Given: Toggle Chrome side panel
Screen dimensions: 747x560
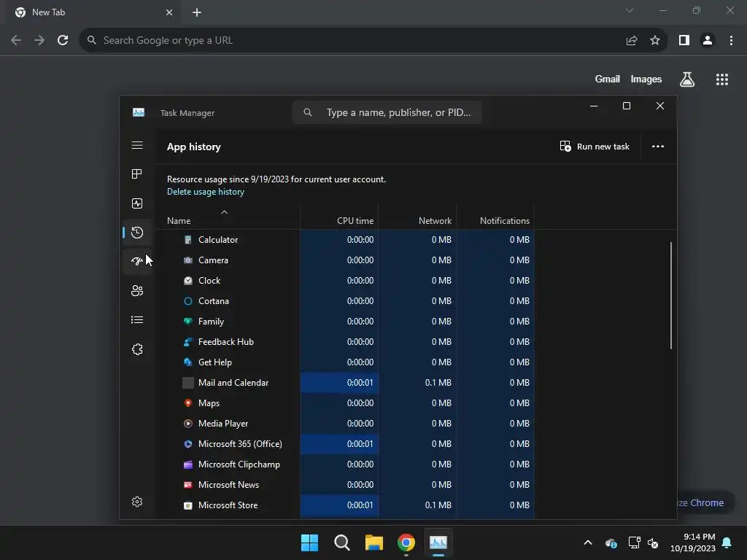Looking at the screenshot, I should pyautogui.click(x=684, y=41).
